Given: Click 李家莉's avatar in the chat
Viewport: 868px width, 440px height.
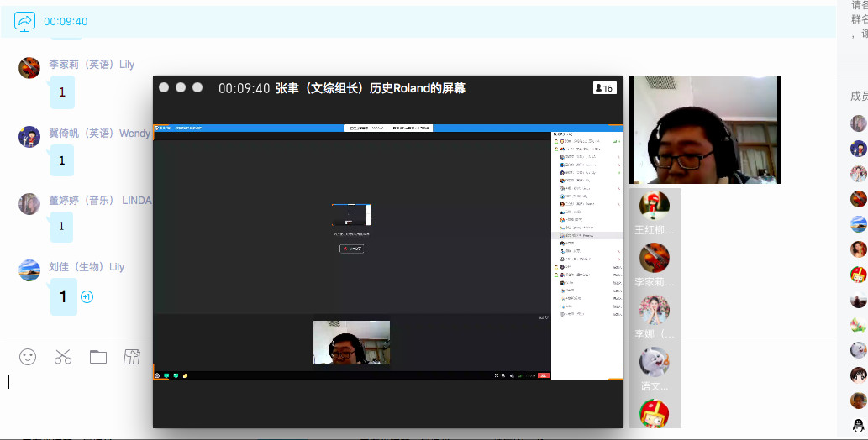Looking at the screenshot, I should pyautogui.click(x=29, y=68).
